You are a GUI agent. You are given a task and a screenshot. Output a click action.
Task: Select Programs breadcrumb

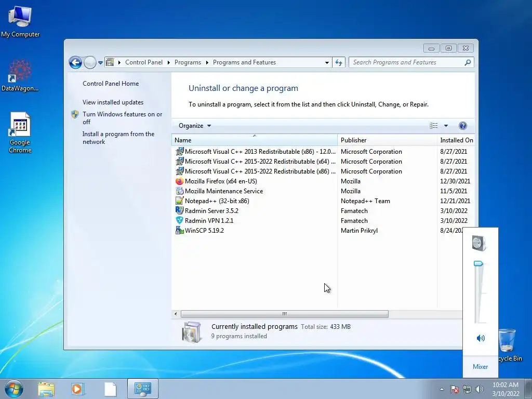(x=188, y=62)
